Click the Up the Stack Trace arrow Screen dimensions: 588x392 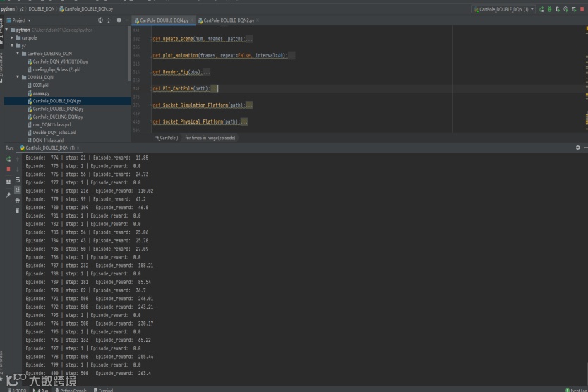[x=17, y=159]
